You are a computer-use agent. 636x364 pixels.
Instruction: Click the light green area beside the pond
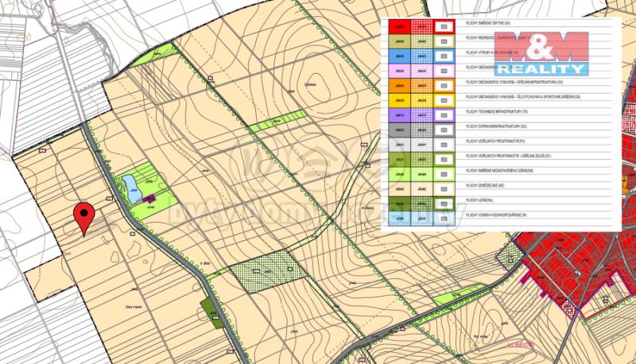tap(151, 179)
